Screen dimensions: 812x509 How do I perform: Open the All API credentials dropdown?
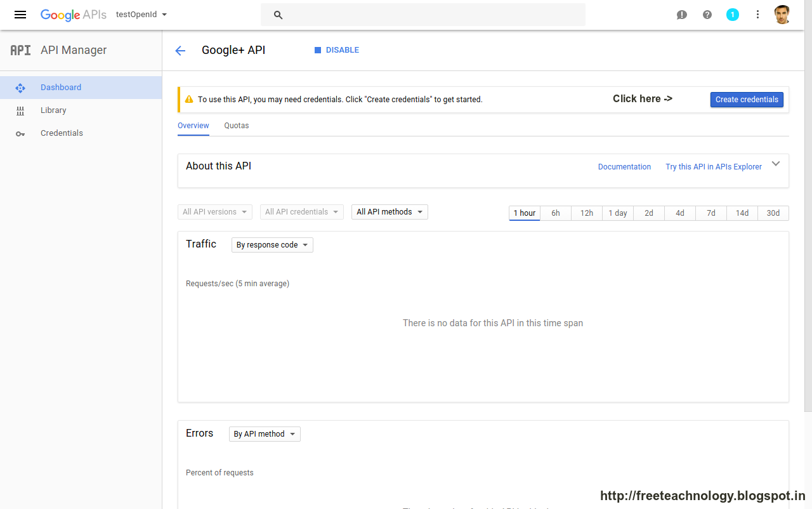[x=302, y=212]
